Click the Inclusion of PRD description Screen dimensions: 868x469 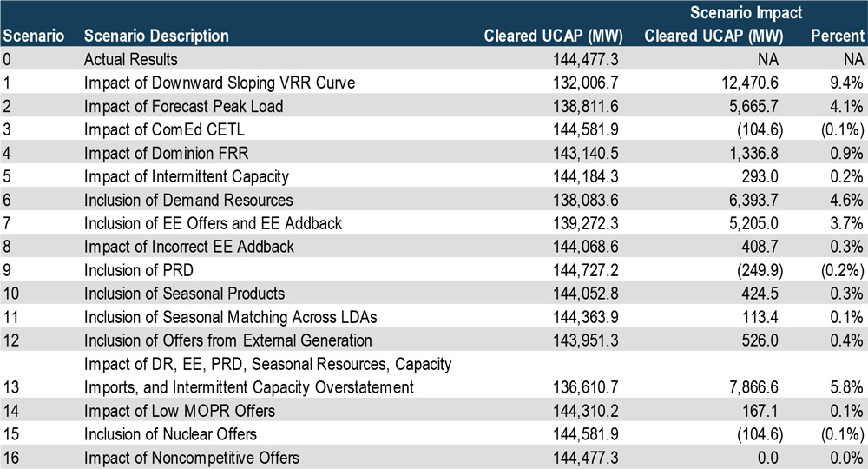coord(133,270)
